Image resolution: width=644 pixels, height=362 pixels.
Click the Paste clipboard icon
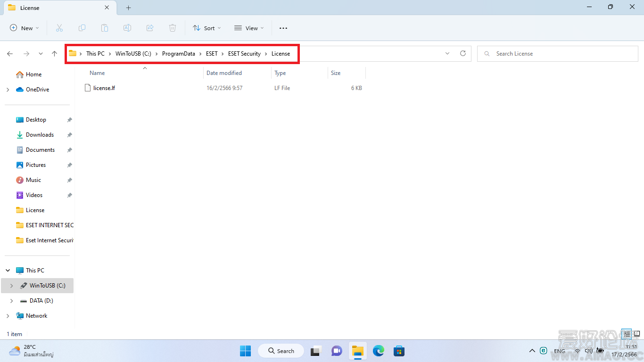click(x=105, y=28)
